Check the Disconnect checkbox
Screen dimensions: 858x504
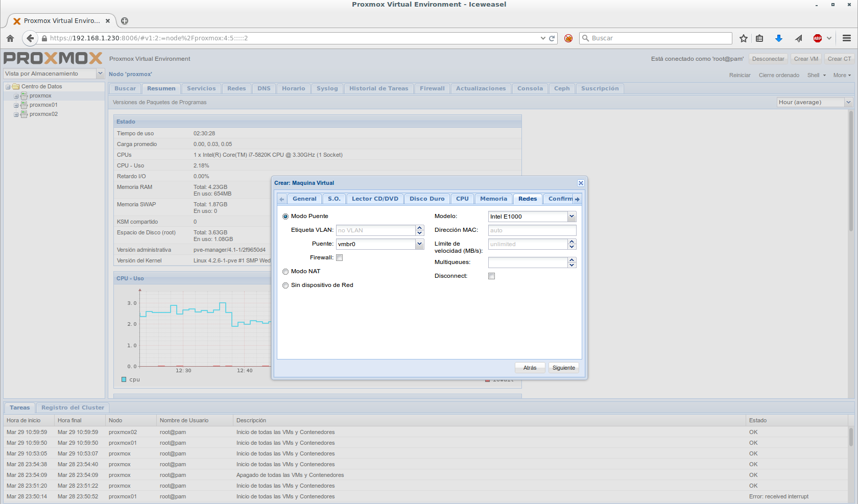point(491,276)
